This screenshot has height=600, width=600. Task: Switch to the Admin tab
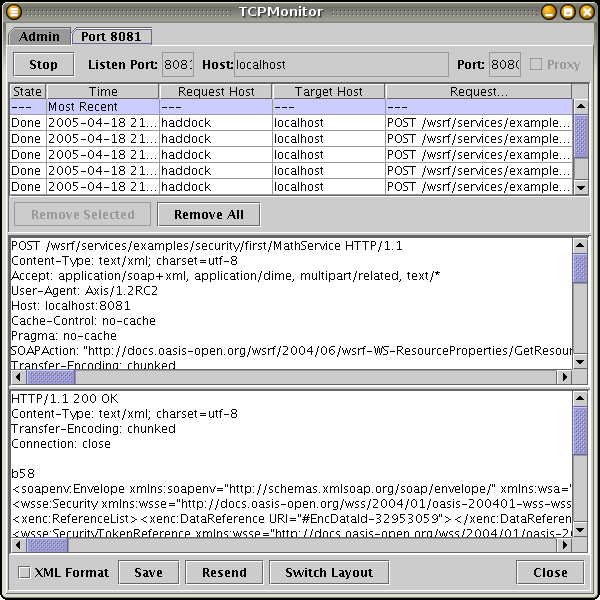39,36
